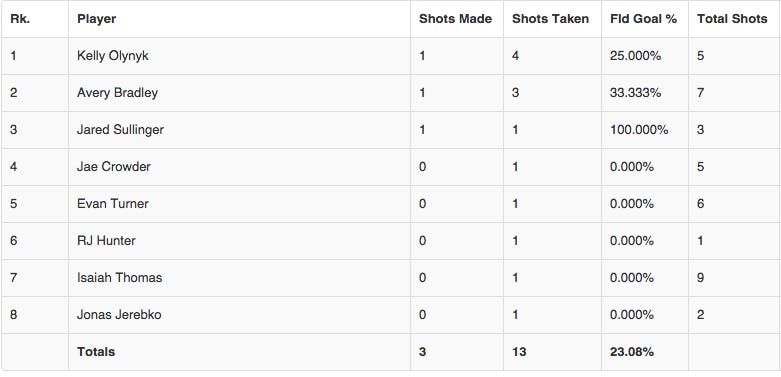The image size is (781, 377).
Task: Click the Rk. column header
Action: click(20, 19)
